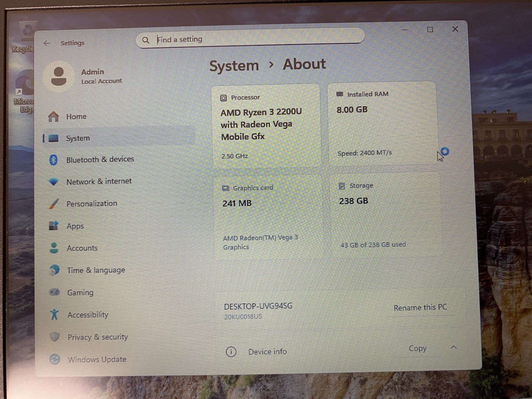
Task: Click the Bluetooth icon in sidebar
Action: click(53, 160)
